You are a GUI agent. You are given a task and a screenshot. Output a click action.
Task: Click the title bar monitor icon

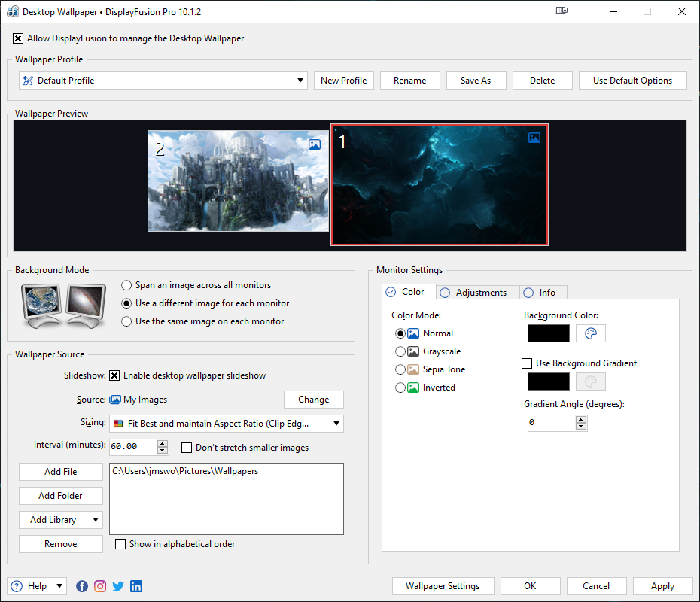562,11
